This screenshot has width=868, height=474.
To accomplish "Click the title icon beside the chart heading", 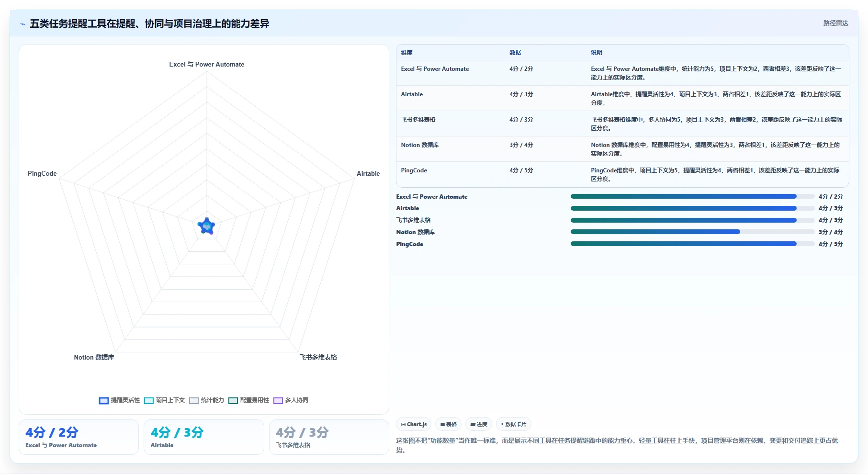I will [x=23, y=24].
